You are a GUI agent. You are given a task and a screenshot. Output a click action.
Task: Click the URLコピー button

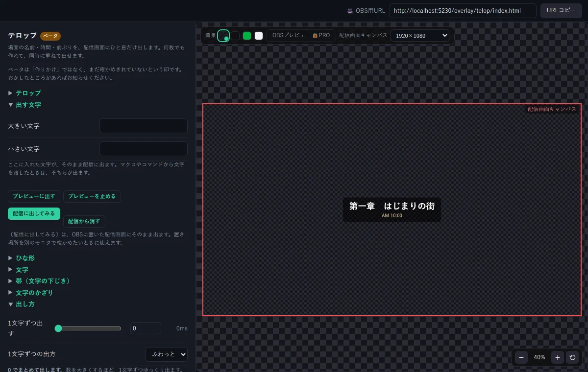pos(561,11)
